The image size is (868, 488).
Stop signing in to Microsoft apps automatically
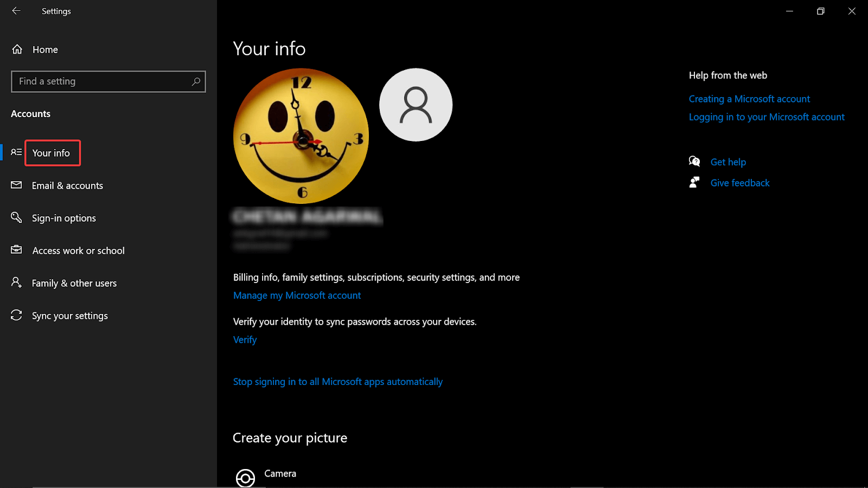(x=337, y=381)
